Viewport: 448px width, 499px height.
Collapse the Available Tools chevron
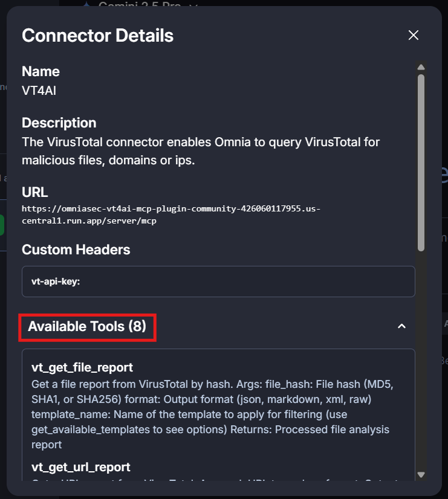pos(401,326)
